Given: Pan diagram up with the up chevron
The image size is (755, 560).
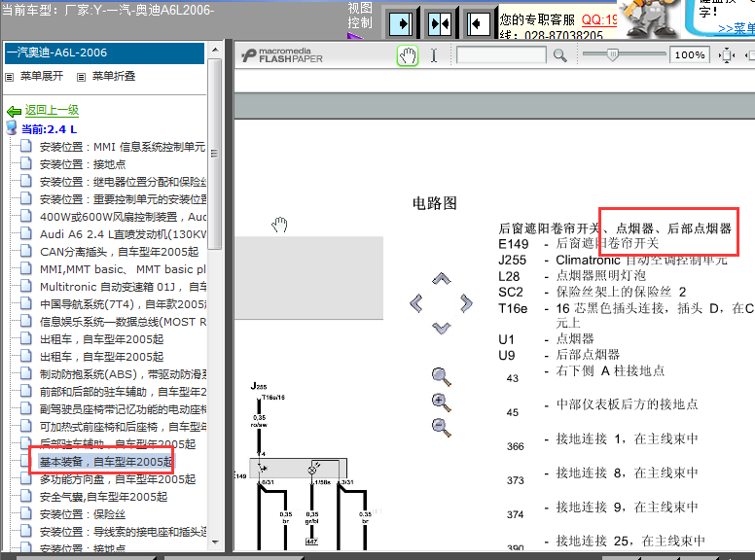Looking at the screenshot, I should (x=441, y=279).
